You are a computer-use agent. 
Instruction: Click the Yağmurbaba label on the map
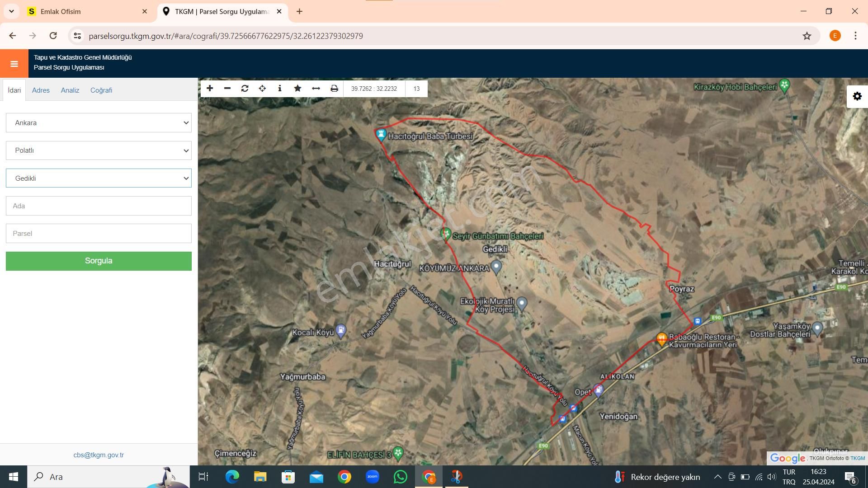tap(302, 377)
